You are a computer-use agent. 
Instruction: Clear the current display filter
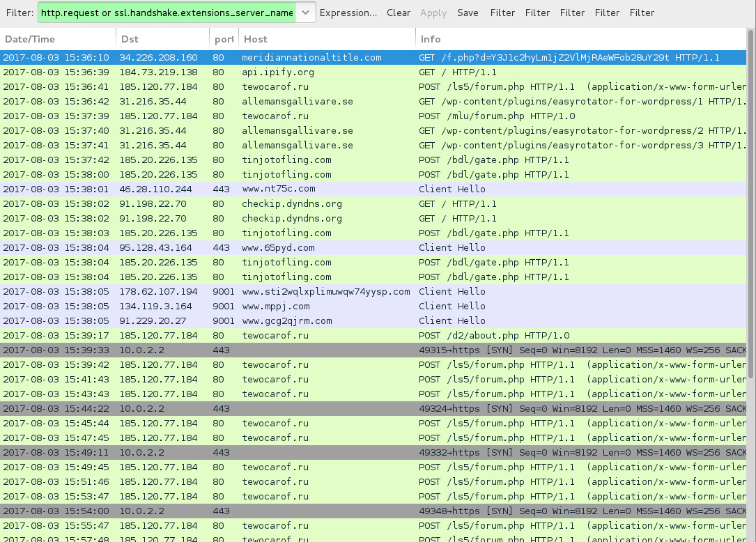399,13
